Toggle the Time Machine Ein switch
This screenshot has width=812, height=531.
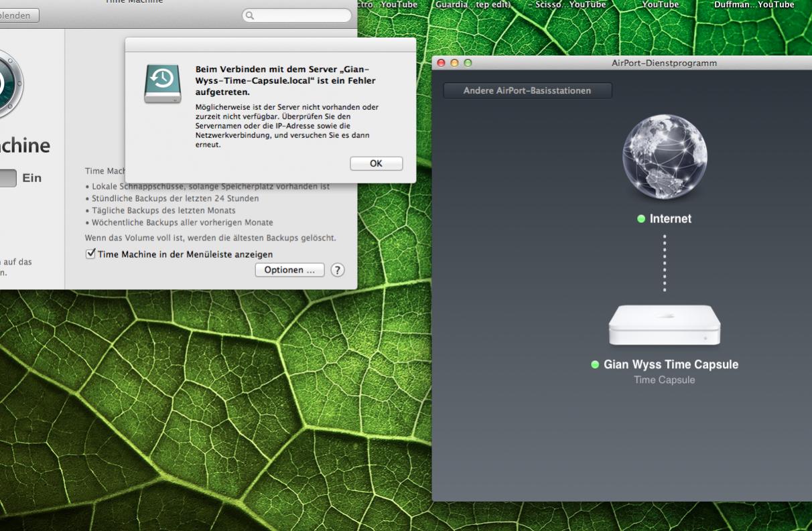[x=8, y=178]
